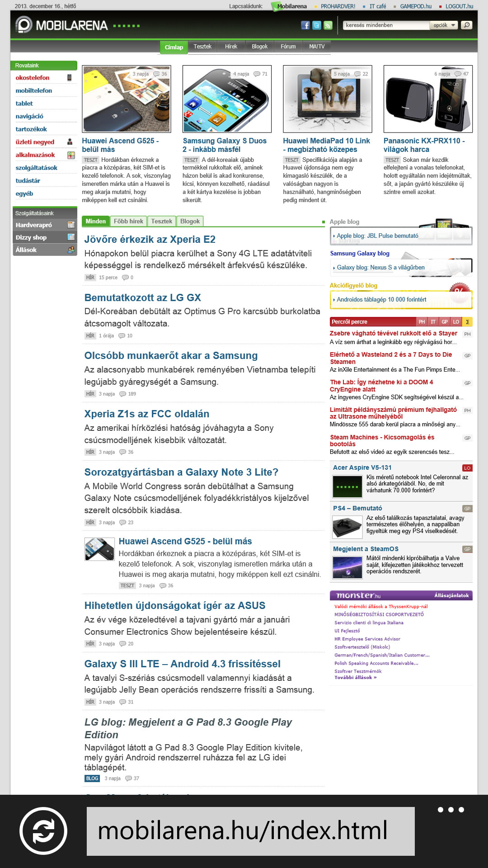Click the browser address bar
This screenshot has width=488, height=868.
point(251,831)
